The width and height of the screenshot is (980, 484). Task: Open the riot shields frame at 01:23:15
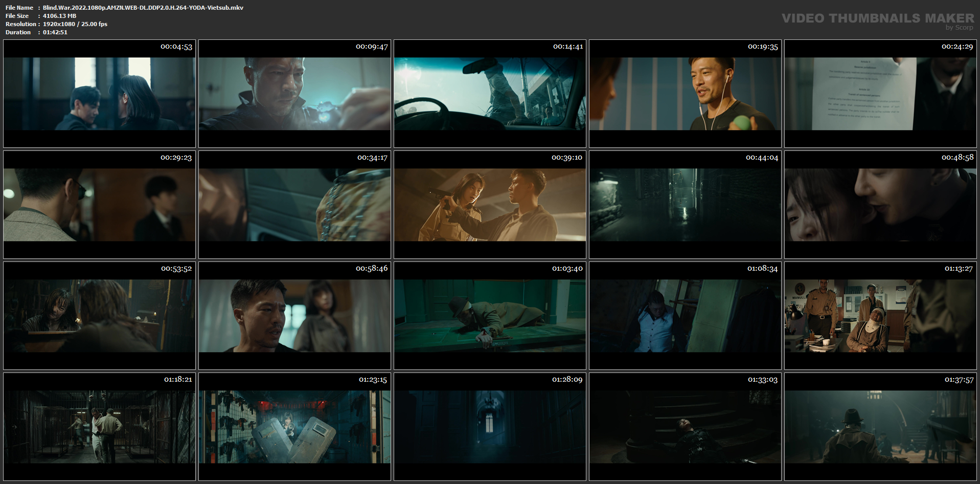pos(294,427)
